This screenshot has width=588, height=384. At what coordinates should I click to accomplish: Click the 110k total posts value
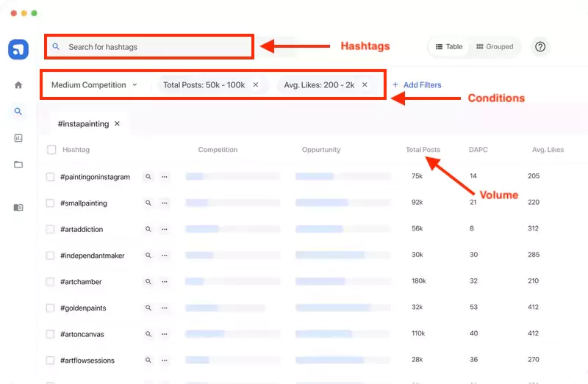tap(418, 333)
